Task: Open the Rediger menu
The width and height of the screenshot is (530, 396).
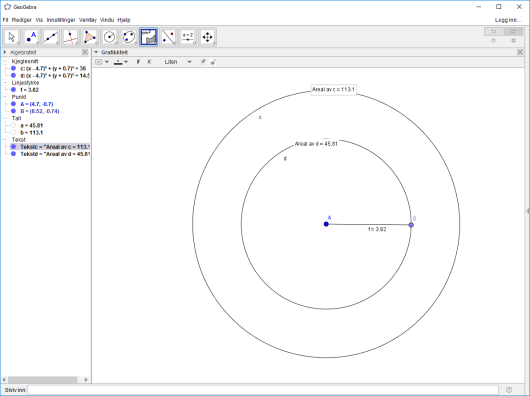Action: click(x=22, y=20)
